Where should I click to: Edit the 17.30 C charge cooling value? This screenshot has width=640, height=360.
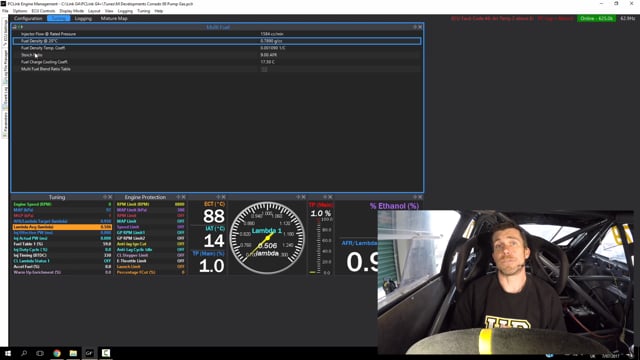coord(267,62)
